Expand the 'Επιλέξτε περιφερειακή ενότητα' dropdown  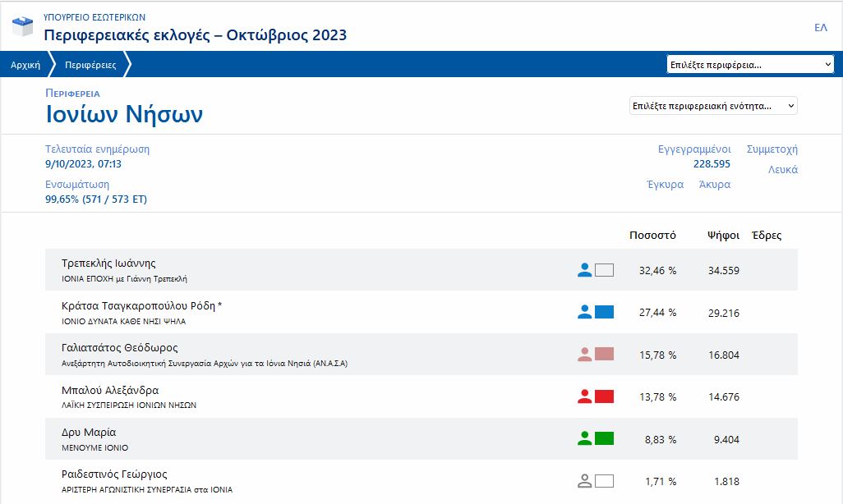(x=712, y=106)
